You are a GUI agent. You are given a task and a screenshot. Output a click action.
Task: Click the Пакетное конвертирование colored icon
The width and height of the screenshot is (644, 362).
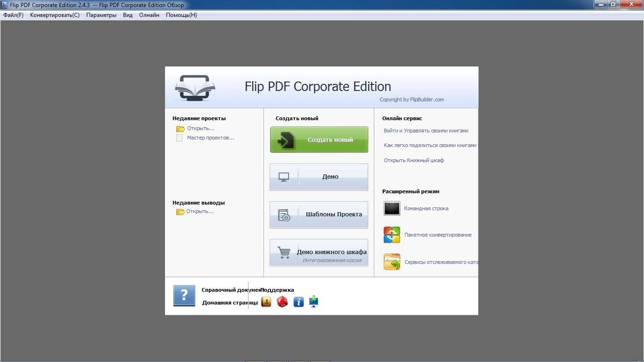click(x=392, y=235)
